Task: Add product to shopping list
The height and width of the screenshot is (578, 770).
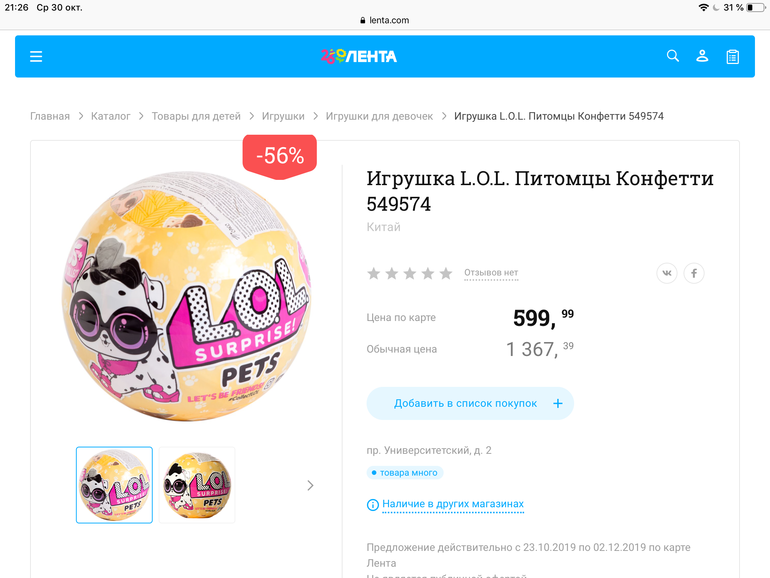Action: (470, 403)
